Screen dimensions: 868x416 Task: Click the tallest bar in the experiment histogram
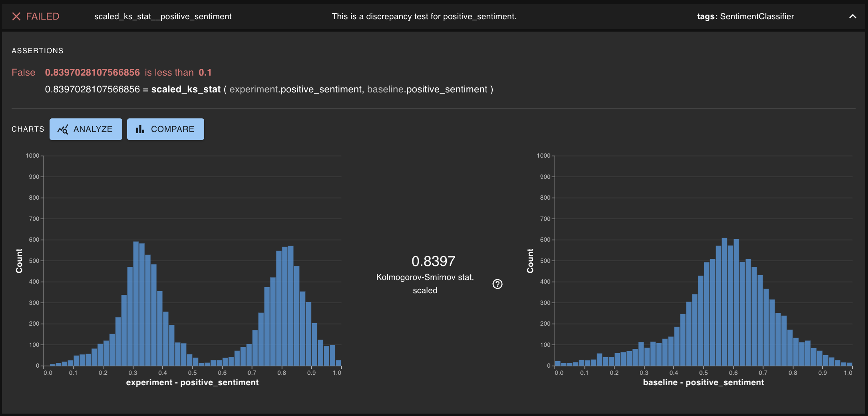coord(136,304)
